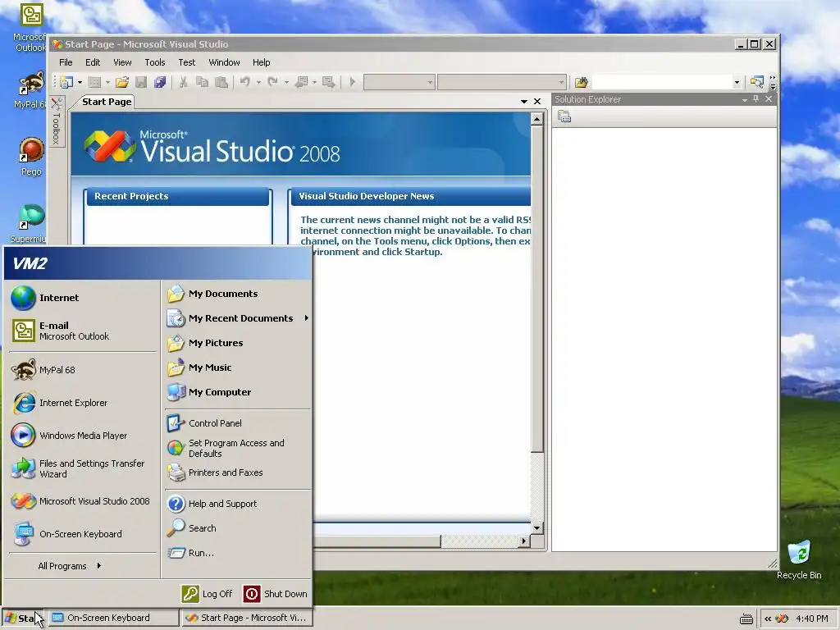Open E-mail Microsoft Outlook in Start menu

[x=83, y=331]
